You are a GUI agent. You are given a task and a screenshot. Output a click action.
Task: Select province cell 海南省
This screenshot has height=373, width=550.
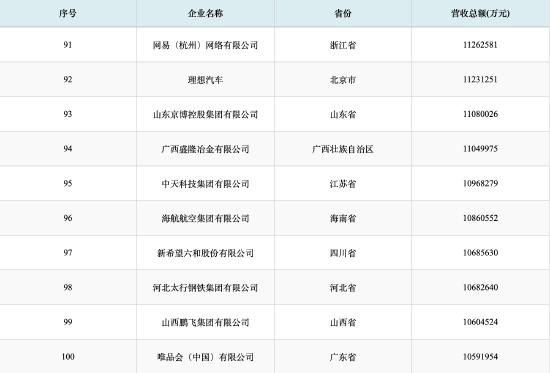tap(343, 219)
